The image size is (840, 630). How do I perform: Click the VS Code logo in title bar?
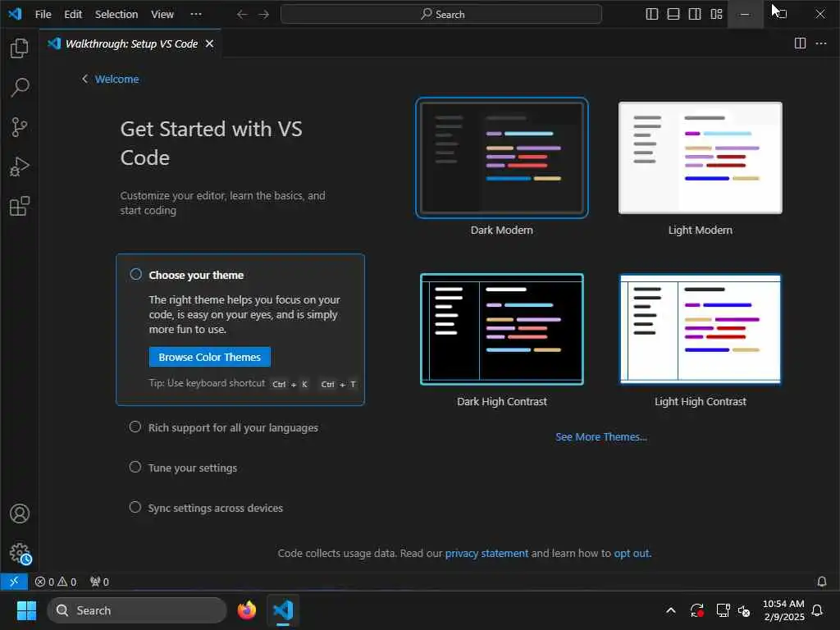[15, 14]
